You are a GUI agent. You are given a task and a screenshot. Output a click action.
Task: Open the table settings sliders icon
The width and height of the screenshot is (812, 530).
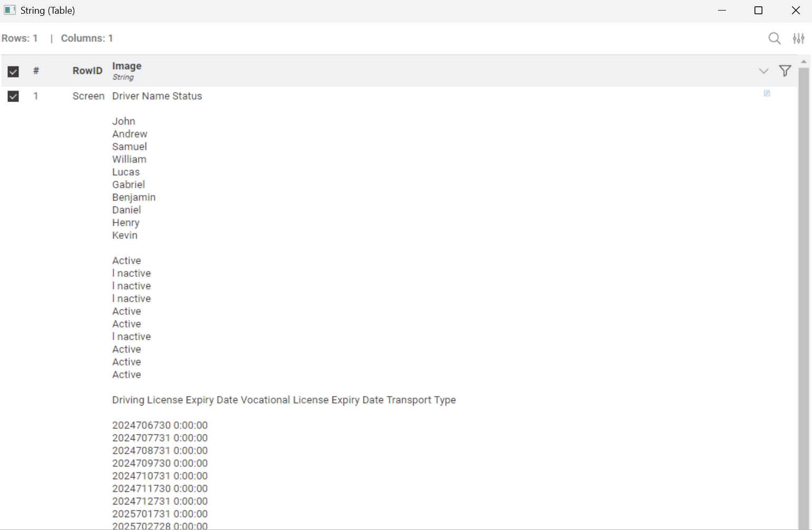pos(798,38)
